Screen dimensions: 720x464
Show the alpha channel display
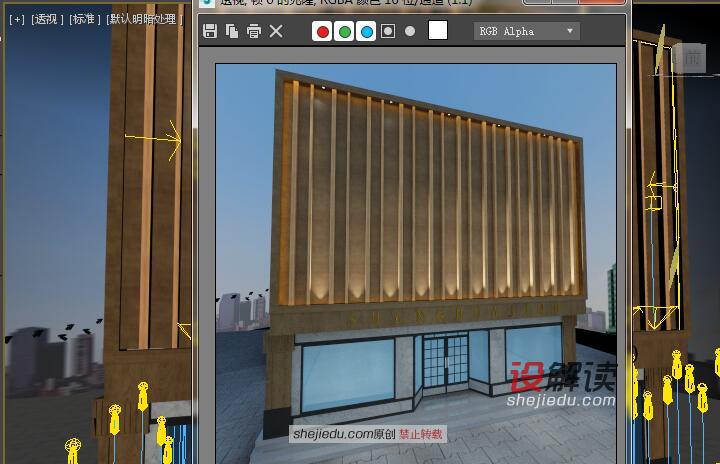coord(388,31)
